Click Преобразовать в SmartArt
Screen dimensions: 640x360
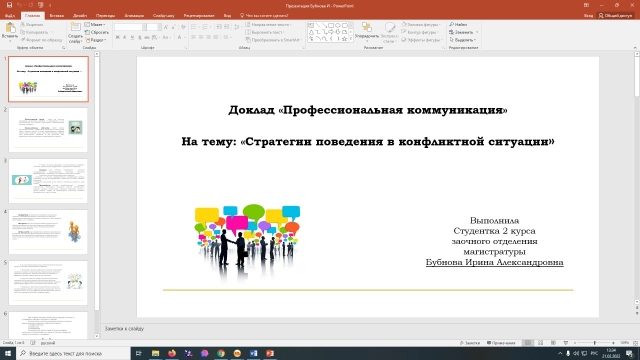(x=273, y=40)
